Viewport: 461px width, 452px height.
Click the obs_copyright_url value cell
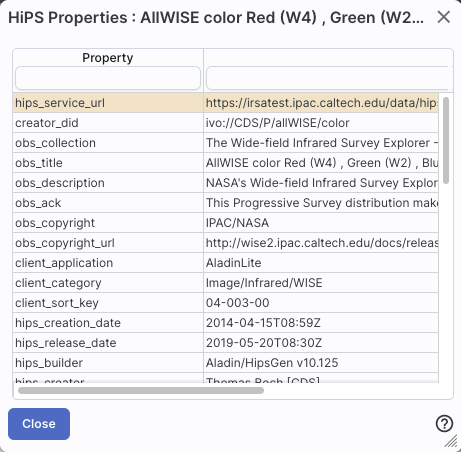(321, 243)
